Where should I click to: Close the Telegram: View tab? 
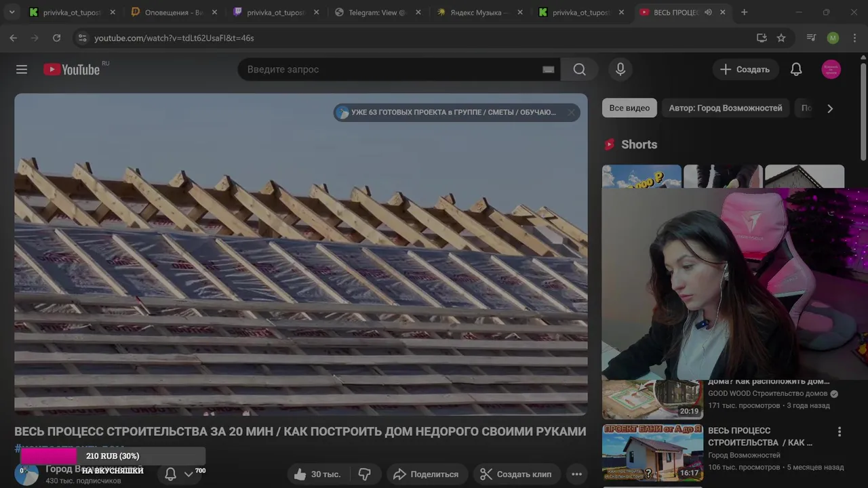418,12
